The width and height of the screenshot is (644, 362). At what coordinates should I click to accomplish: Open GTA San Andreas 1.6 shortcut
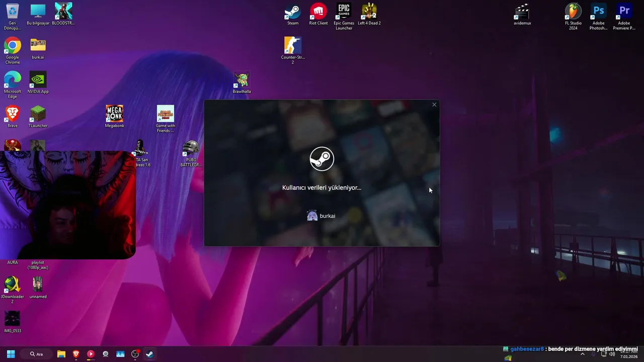(141, 153)
